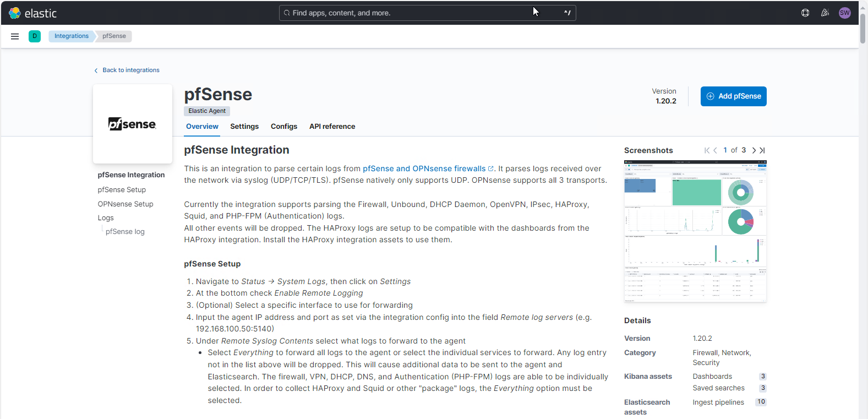Go to first screenshot page

pyautogui.click(x=707, y=150)
